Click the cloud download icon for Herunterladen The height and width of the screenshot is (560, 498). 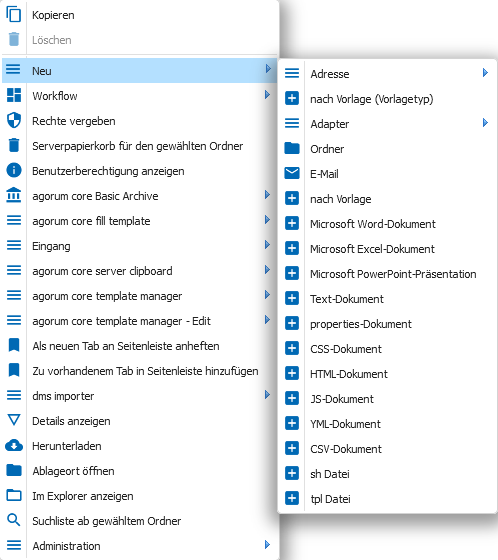14,446
